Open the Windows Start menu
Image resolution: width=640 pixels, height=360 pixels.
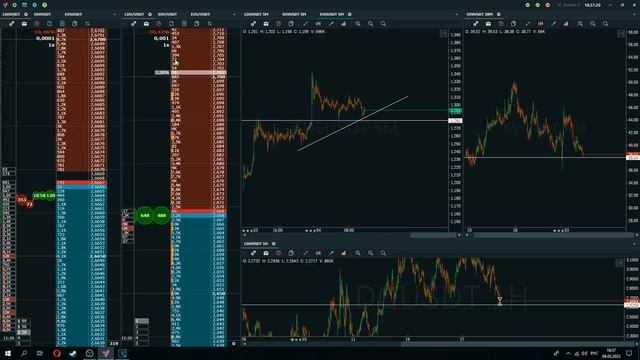tap(7, 353)
